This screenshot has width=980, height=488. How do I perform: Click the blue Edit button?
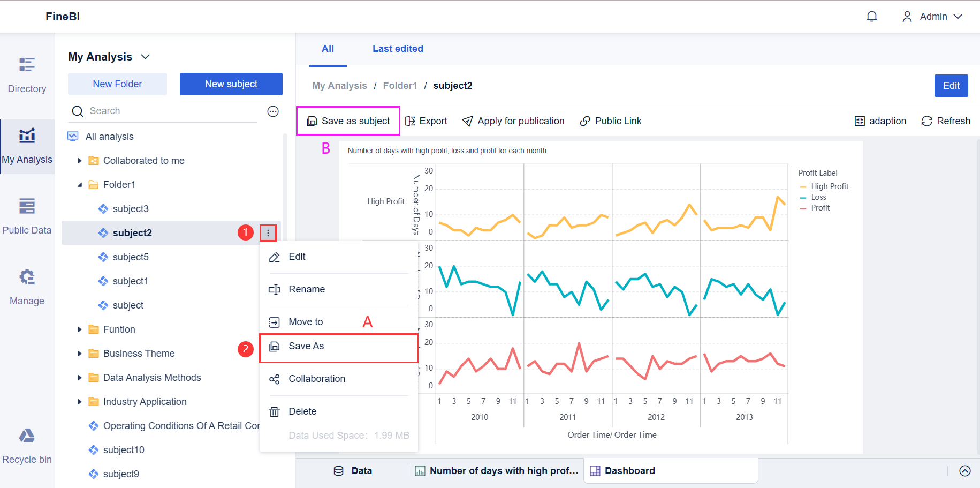pyautogui.click(x=951, y=86)
